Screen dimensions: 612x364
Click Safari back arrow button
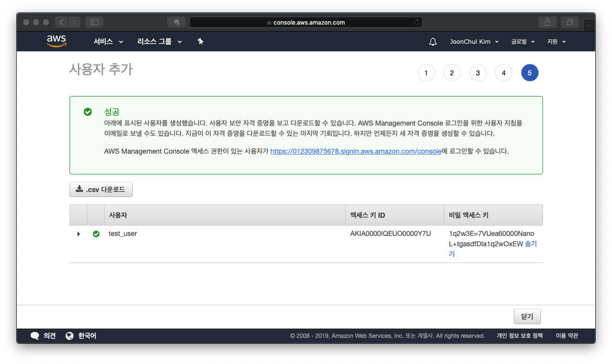tap(61, 22)
